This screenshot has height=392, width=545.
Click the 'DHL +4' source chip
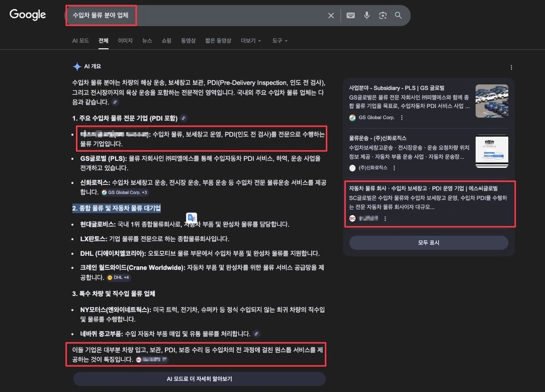119,277
